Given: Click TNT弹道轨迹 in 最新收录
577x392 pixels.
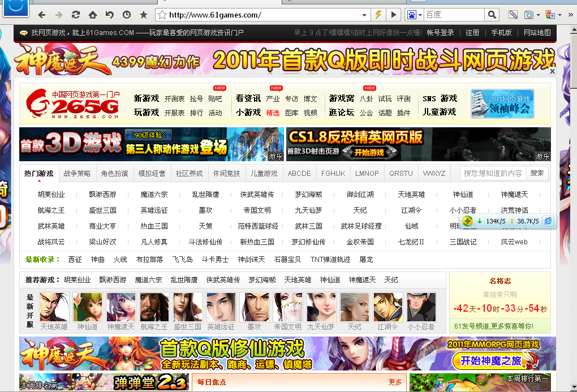Looking at the screenshot, I should coord(330,260).
